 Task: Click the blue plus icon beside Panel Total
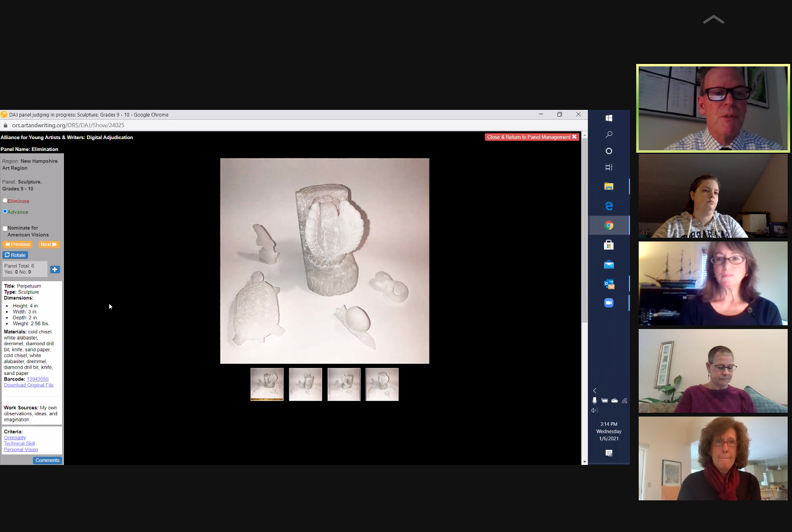click(x=55, y=269)
